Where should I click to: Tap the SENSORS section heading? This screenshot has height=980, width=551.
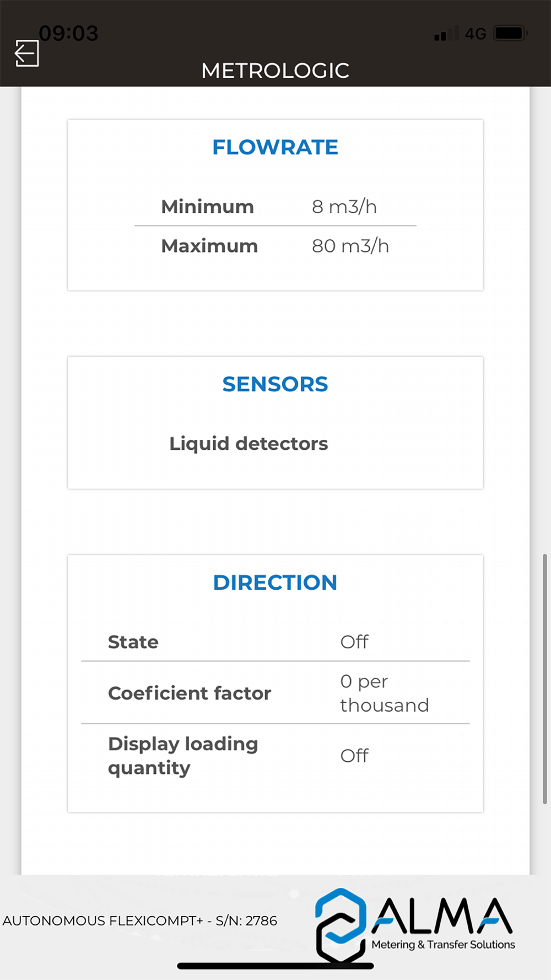pos(275,384)
